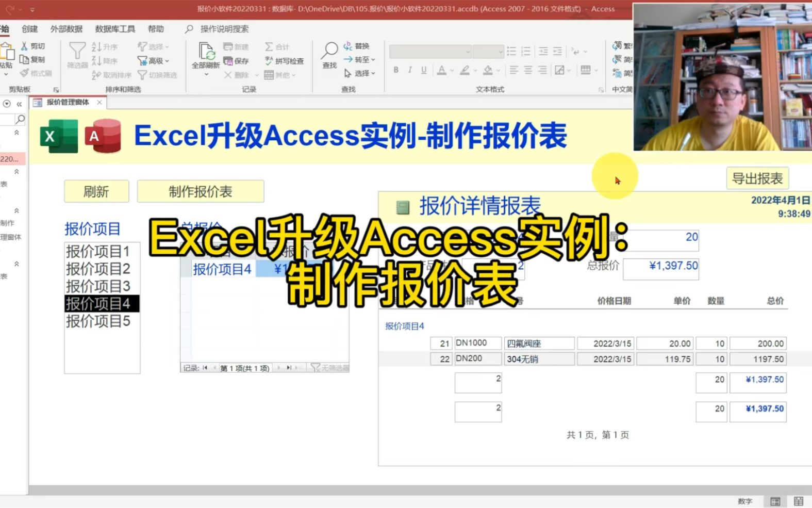Screen dimensions: 812x508
Task: Open the Select (选择) dropdown in Find group
Action: click(359, 73)
